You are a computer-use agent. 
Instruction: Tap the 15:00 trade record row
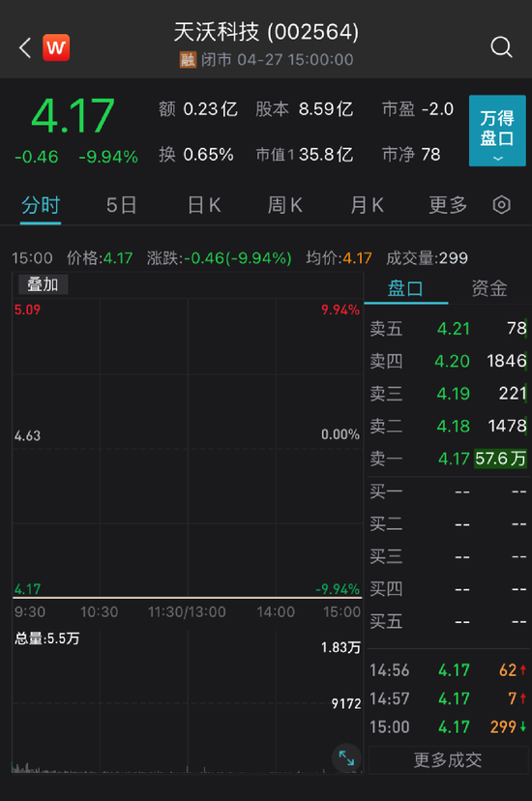448,727
